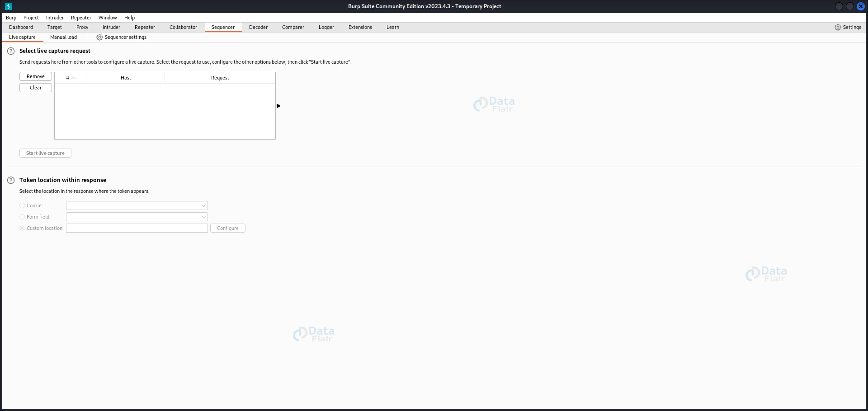Image resolution: width=868 pixels, height=411 pixels.
Task: Switch to the Intruder tool tab
Action: (111, 27)
